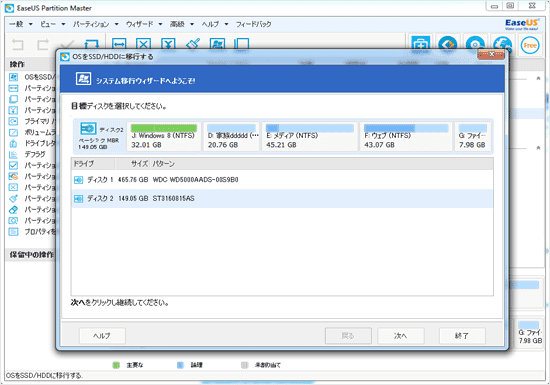Click the brush-shaped format icon in sidebar
This screenshot has width=550, height=385.
tap(13, 198)
